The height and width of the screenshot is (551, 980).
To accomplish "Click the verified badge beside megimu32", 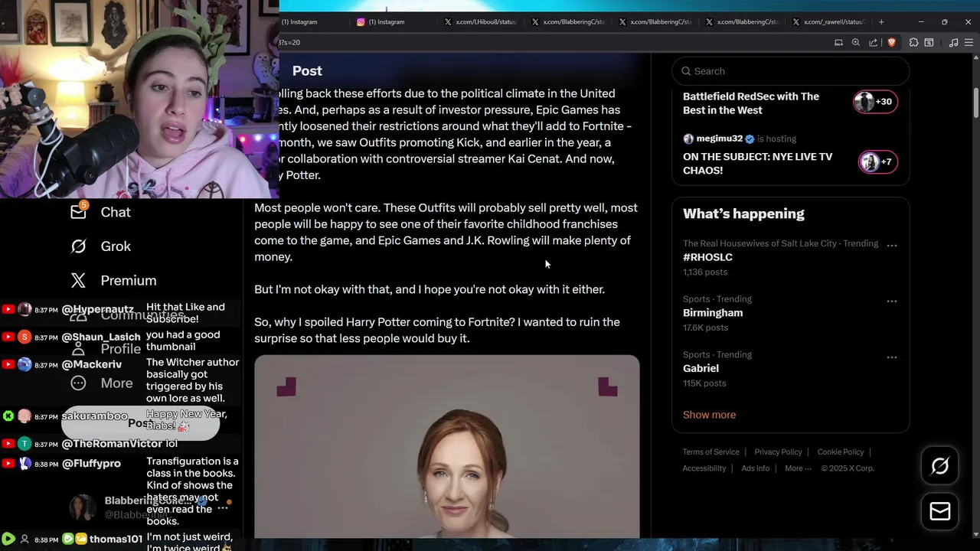I will [750, 139].
